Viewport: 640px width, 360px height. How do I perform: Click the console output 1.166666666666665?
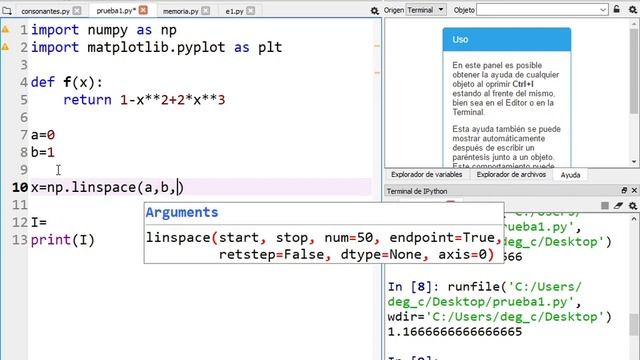point(455,332)
